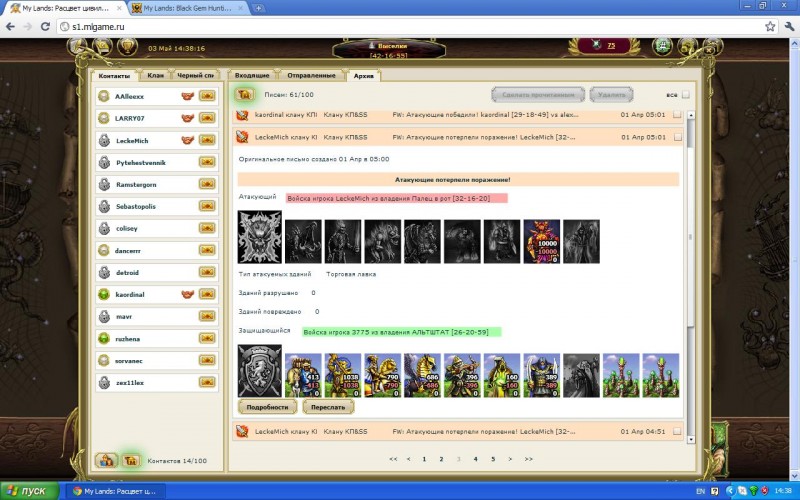Click defender unit thumbnail showing 1038
Screen dimensions: 800x500
coord(343,375)
